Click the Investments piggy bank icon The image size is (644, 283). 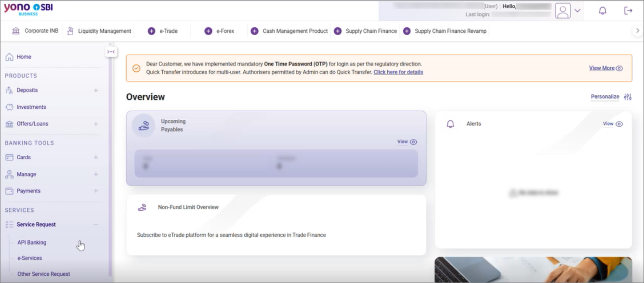tap(9, 107)
